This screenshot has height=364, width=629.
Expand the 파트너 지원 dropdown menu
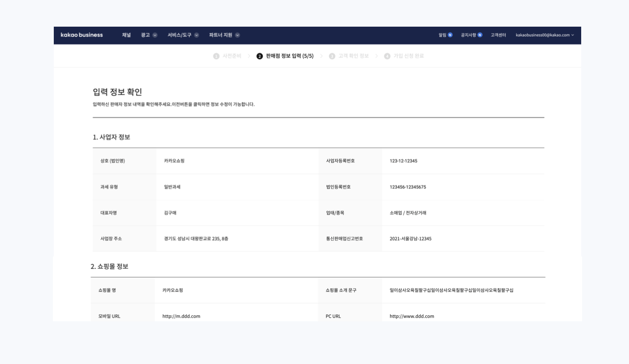(x=224, y=35)
